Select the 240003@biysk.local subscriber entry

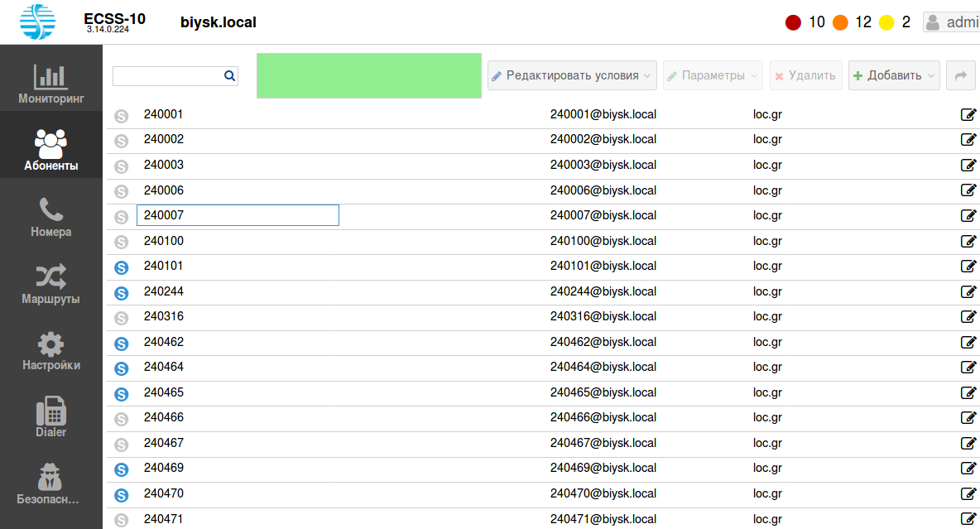[603, 166]
